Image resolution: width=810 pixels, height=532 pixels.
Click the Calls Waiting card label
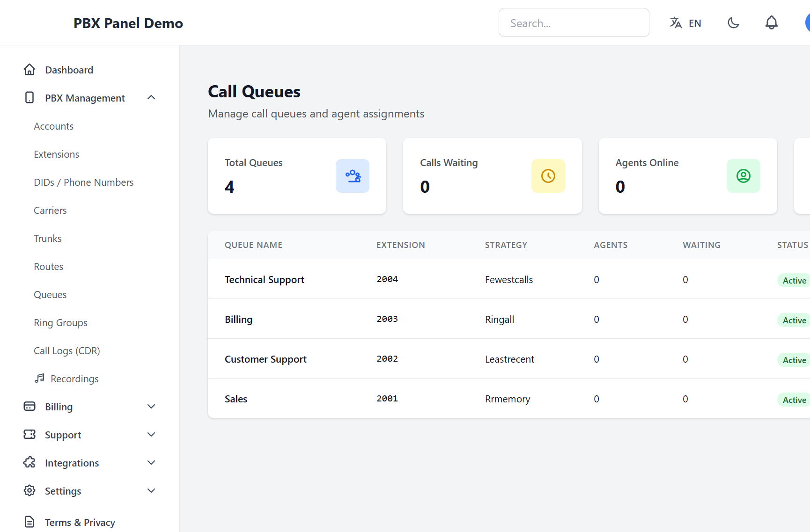(x=449, y=162)
